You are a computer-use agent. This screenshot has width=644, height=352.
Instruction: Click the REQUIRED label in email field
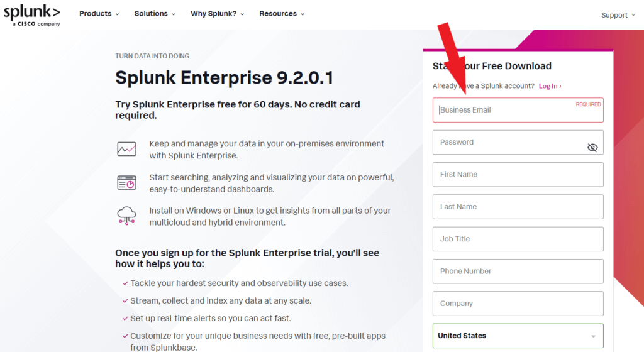588,104
